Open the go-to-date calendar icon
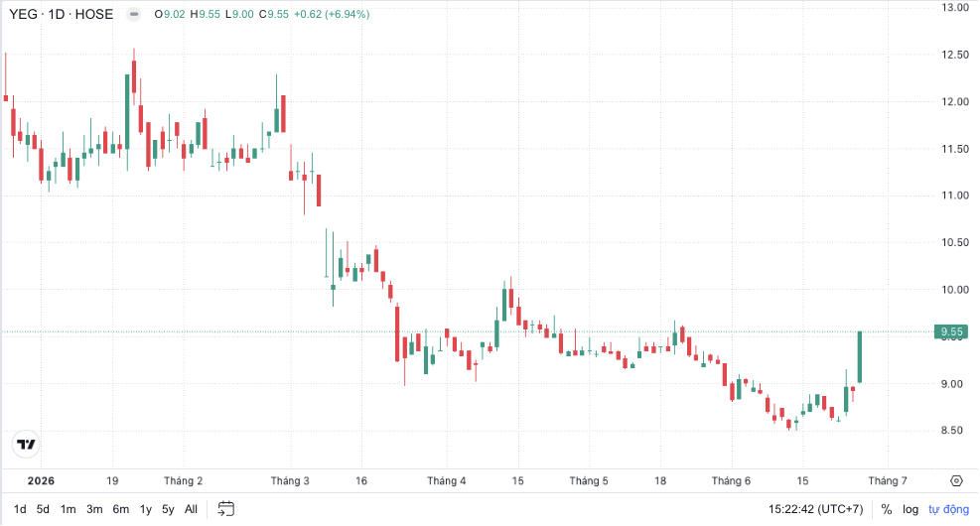980x526 pixels. point(225,509)
